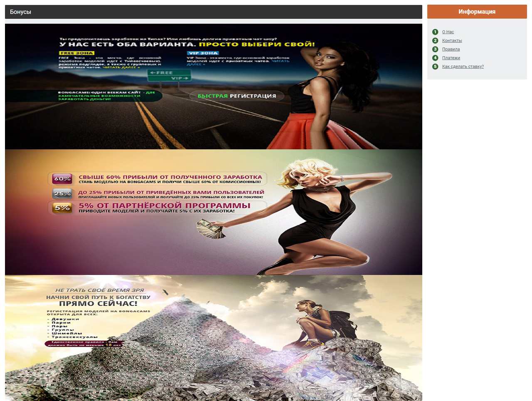Open the "Как сделать ставку?" link
Image resolution: width=532 pixels, height=401 pixels.
click(x=463, y=67)
